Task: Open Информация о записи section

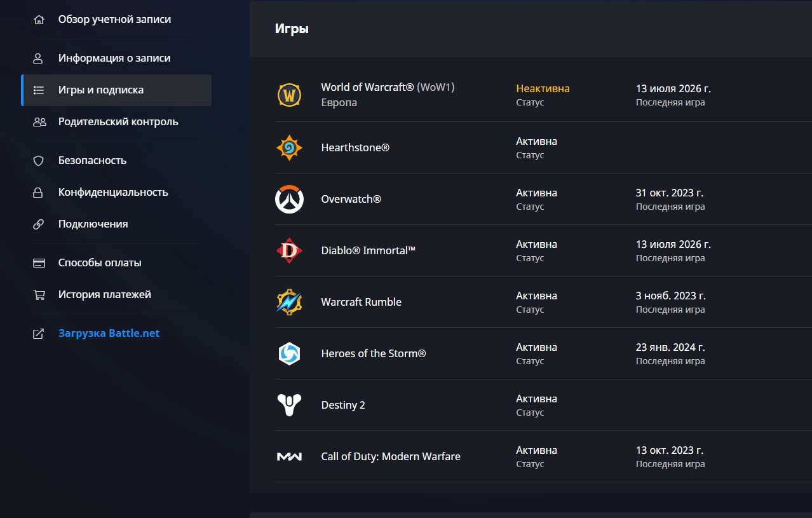Action: [x=116, y=58]
